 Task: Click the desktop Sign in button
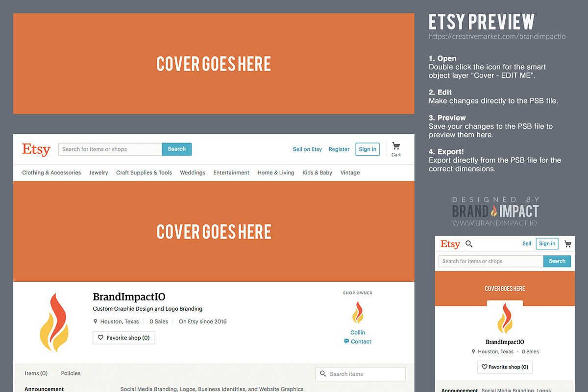tap(367, 149)
